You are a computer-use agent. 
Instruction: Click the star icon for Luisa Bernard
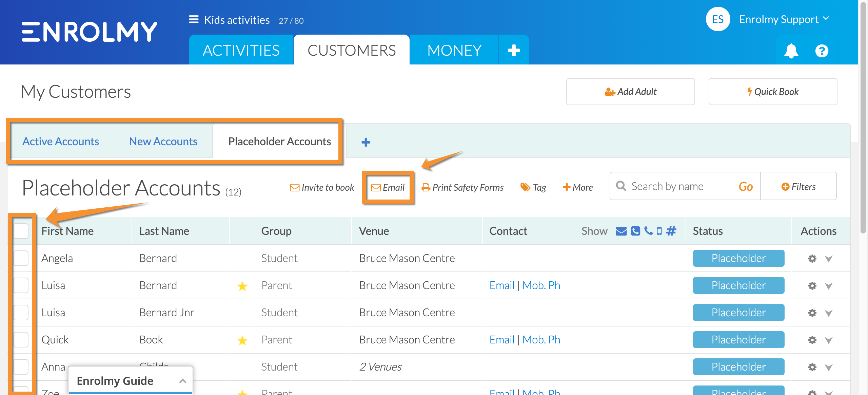[x=242, y=286]
